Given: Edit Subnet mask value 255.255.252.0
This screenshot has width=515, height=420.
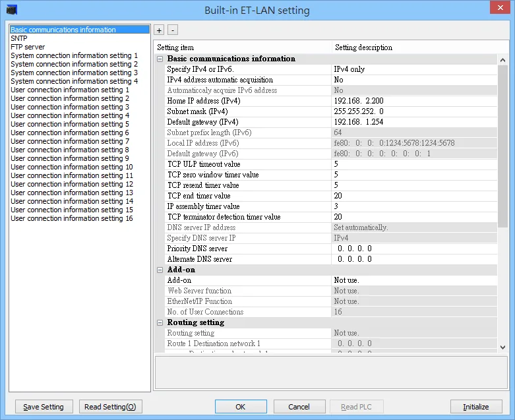Looking at the screenshot, I should (414, 111).
